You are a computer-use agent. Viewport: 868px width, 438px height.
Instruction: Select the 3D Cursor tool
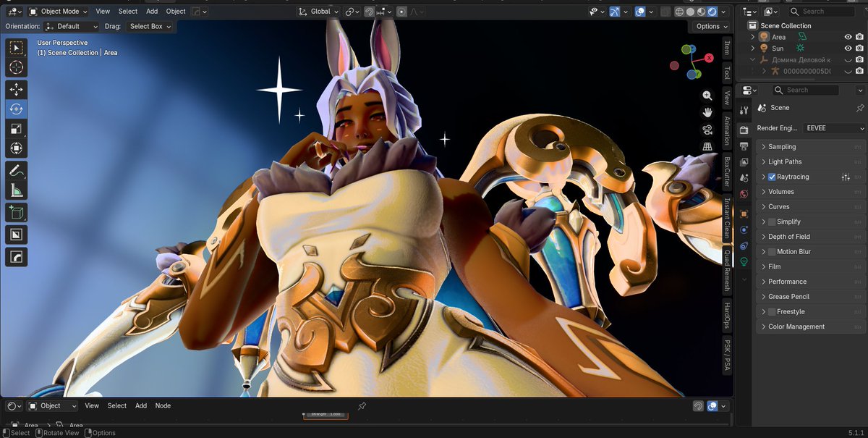click(16, 67)
